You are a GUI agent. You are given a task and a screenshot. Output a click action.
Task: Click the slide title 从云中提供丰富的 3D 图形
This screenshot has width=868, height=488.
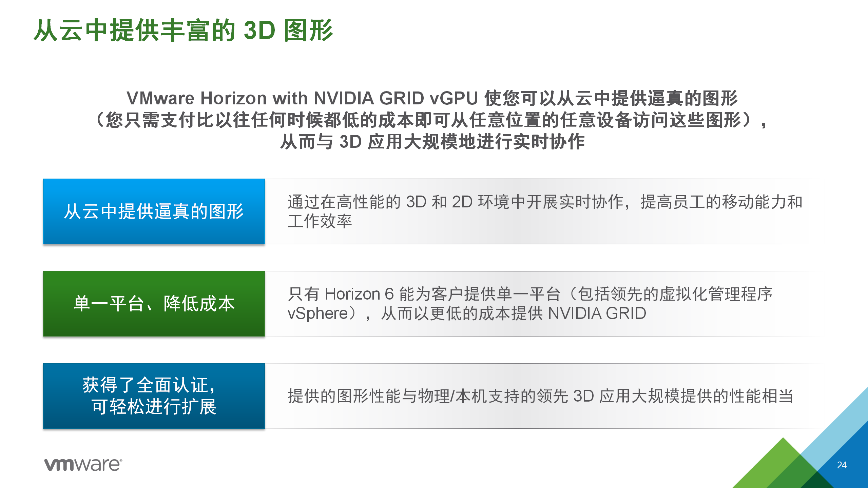[x=184, y=30]
